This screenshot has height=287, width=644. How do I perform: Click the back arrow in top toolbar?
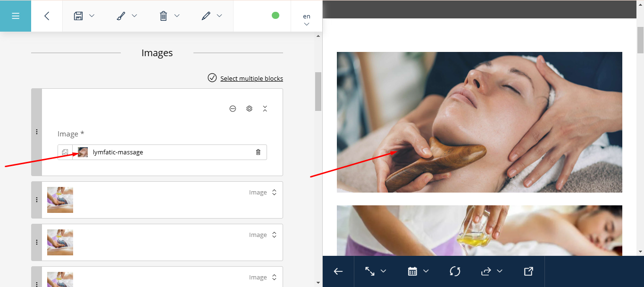tap(47, 16)
